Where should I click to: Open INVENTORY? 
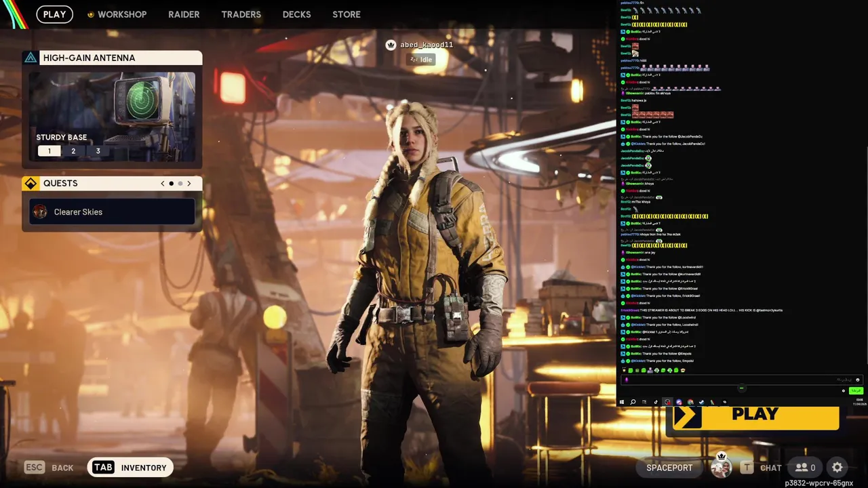[x=130, y=467]
